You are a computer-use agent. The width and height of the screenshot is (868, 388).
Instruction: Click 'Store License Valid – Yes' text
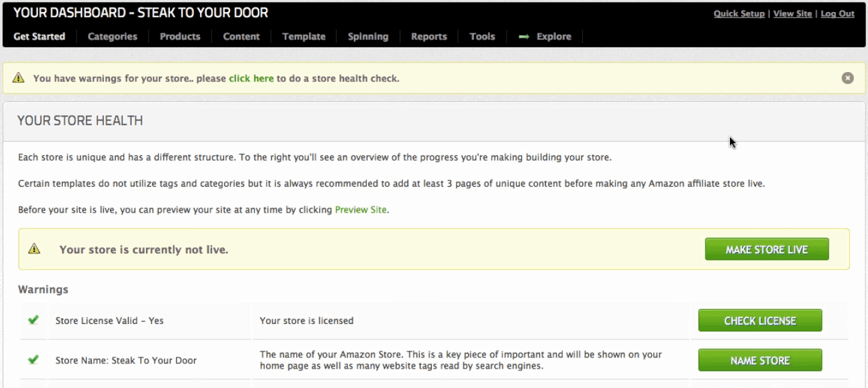(109, 321)
